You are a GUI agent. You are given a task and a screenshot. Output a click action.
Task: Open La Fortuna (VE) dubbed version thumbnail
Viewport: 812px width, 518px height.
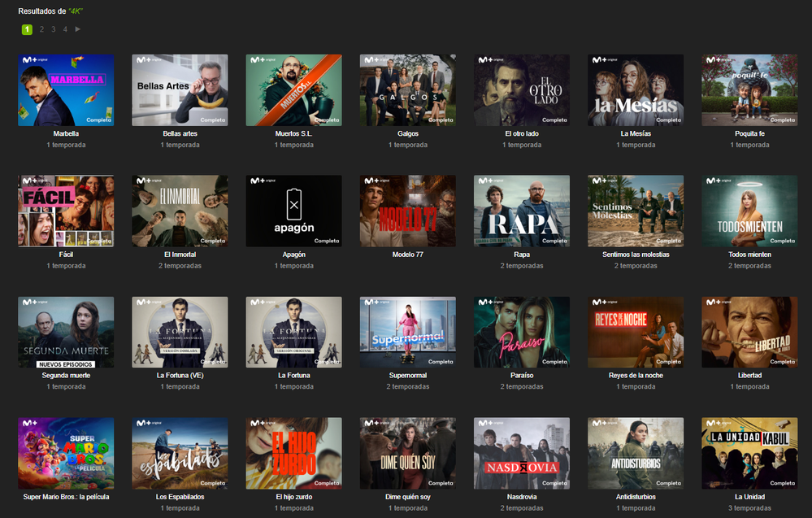pyautogui.click(x=180, y=333)
